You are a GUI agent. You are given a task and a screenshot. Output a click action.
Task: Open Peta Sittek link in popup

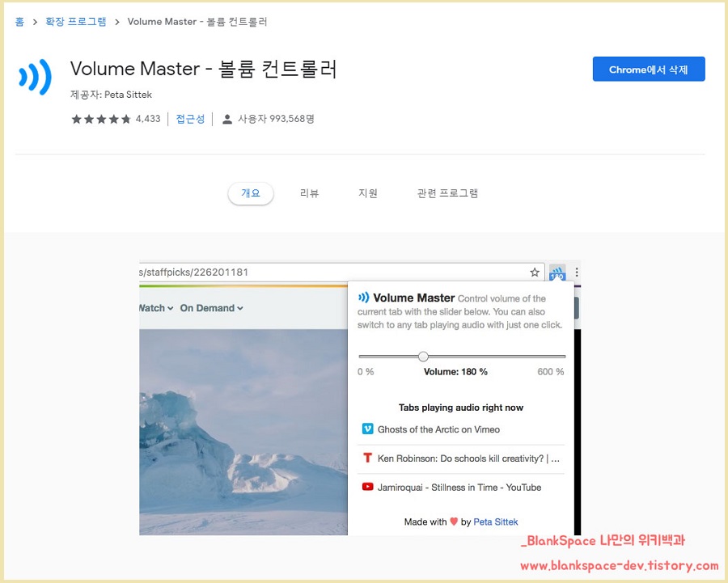pos(495,522)
